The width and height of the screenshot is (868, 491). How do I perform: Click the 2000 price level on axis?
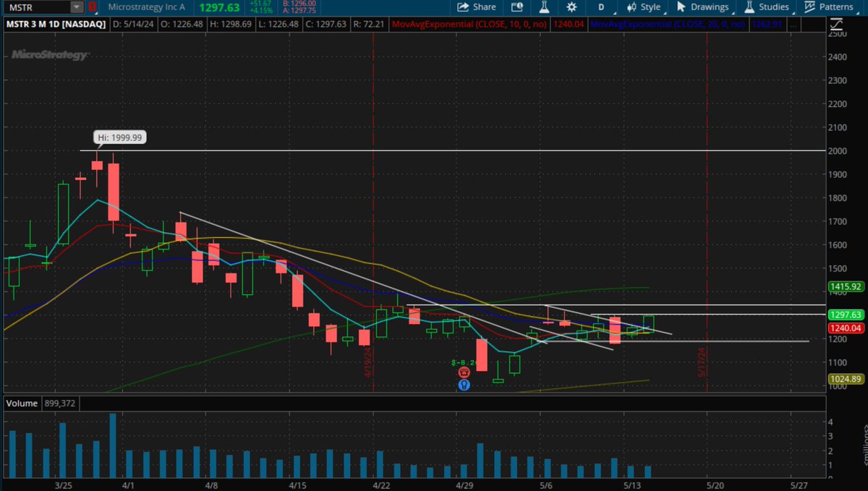(839, 151)
